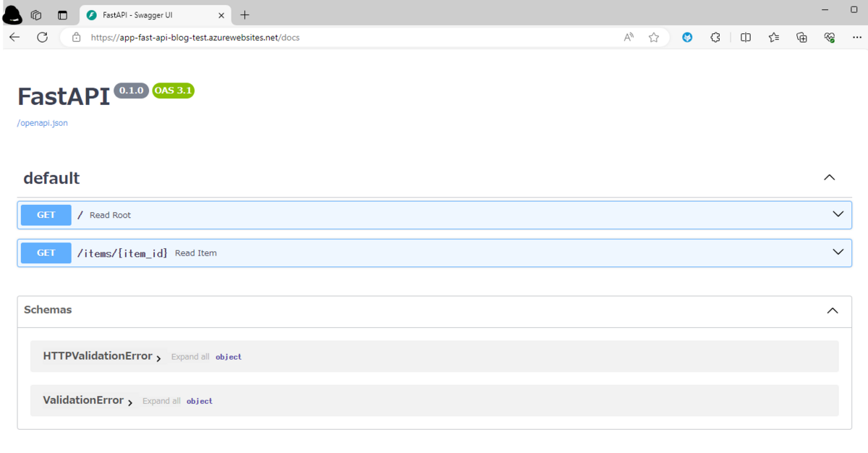Go back using browser back arrow
Viewport: 868px width, 453px height.
[x=15, y=38]
